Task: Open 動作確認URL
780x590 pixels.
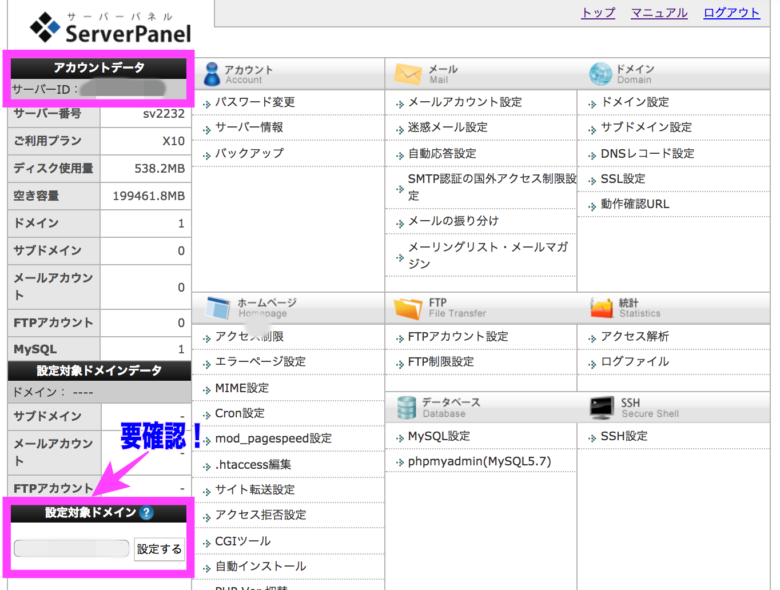Action: click(635, 204)
